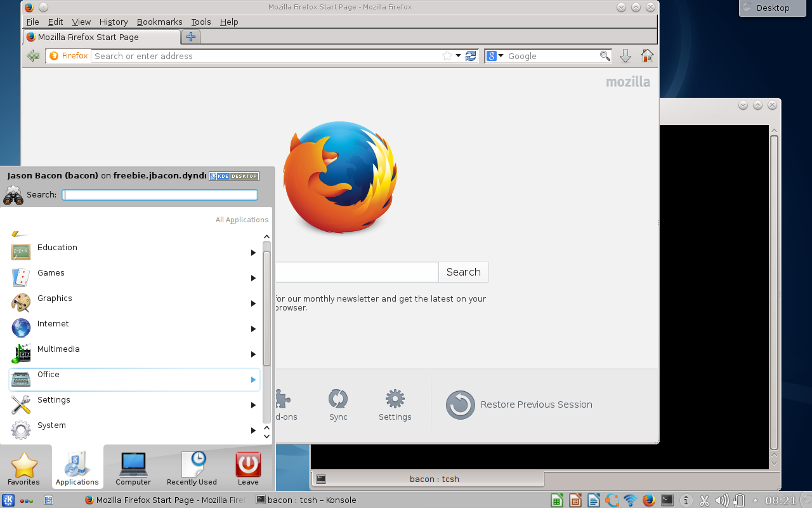Open Sync from the start page
Screen dimensions: 812x508
338,404
